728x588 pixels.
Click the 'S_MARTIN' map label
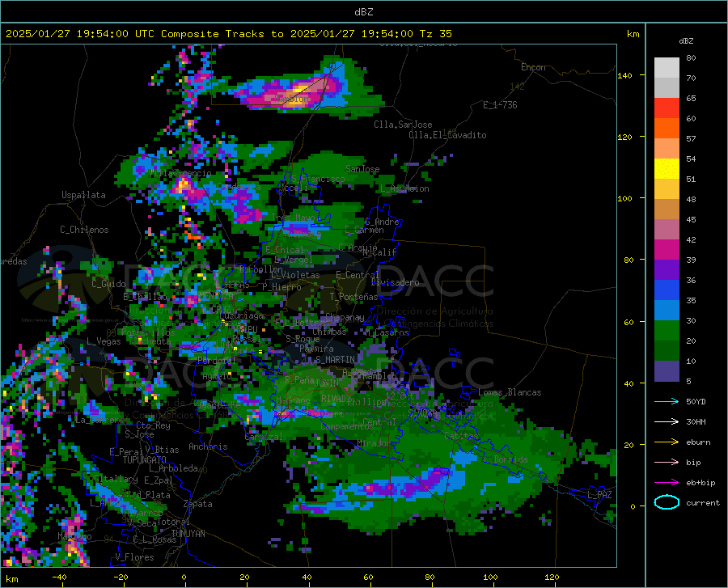335,359
